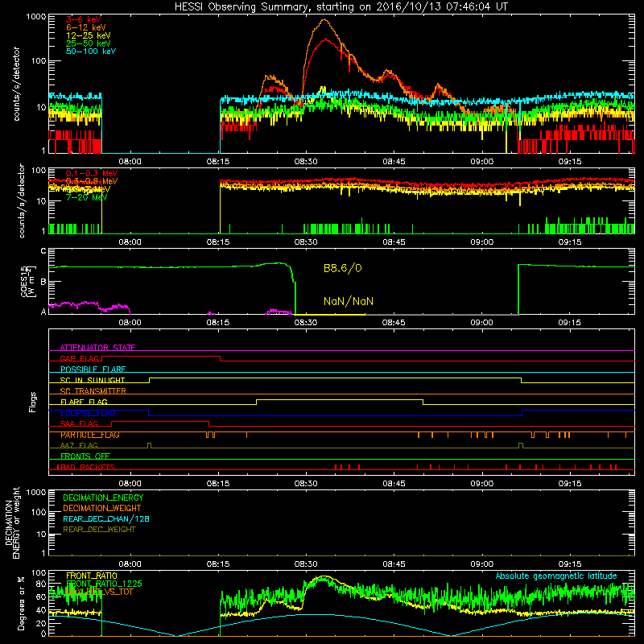Click the 25-50 keV legend entry
The image size is (644, 644).
point(89,43)
